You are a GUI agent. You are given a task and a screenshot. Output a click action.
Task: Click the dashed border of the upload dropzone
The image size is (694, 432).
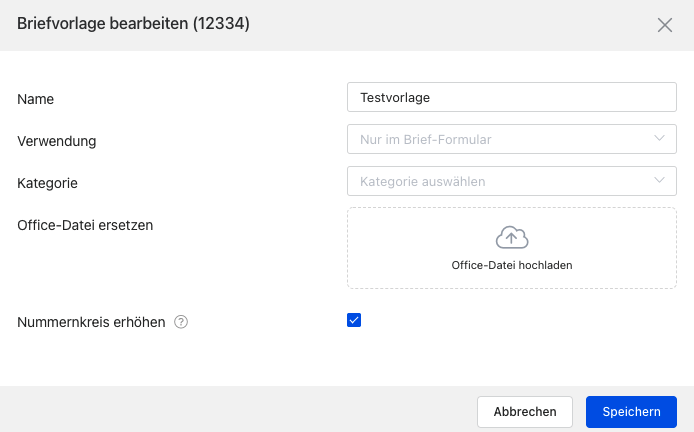pyautogui.click(x=349, y=248)
